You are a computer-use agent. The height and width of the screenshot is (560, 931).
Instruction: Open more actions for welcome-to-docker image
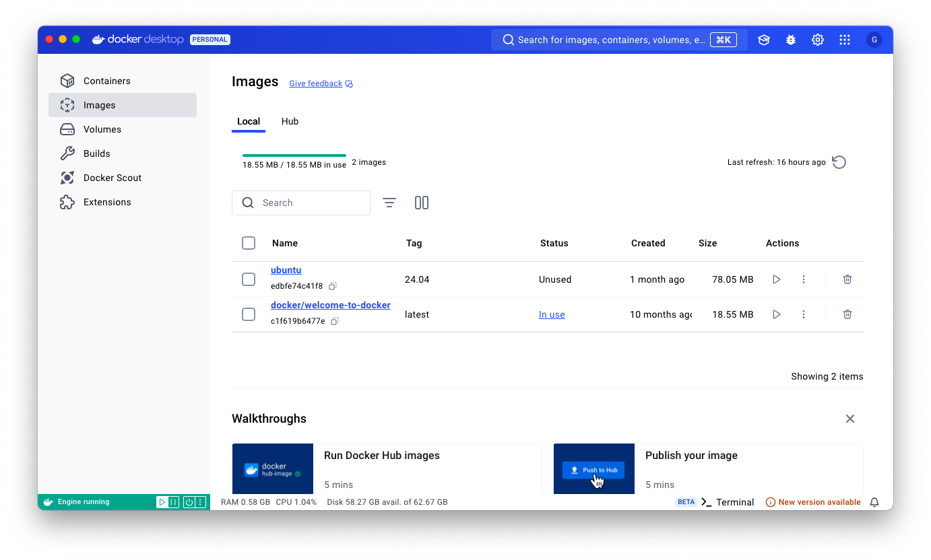tap(804, 314)
